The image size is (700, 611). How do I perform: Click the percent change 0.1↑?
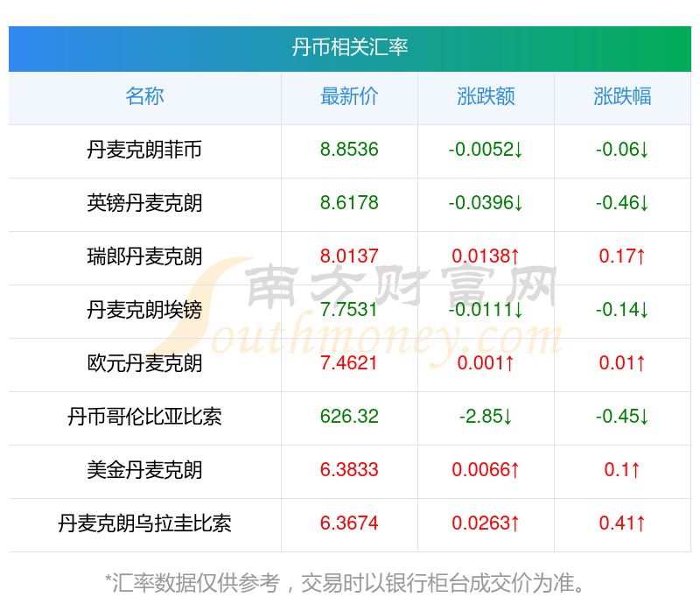[622, 470]
